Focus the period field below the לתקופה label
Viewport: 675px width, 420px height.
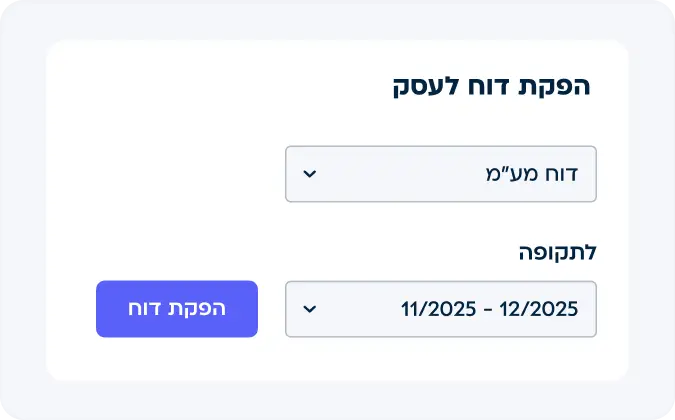[x=441, y=309]
